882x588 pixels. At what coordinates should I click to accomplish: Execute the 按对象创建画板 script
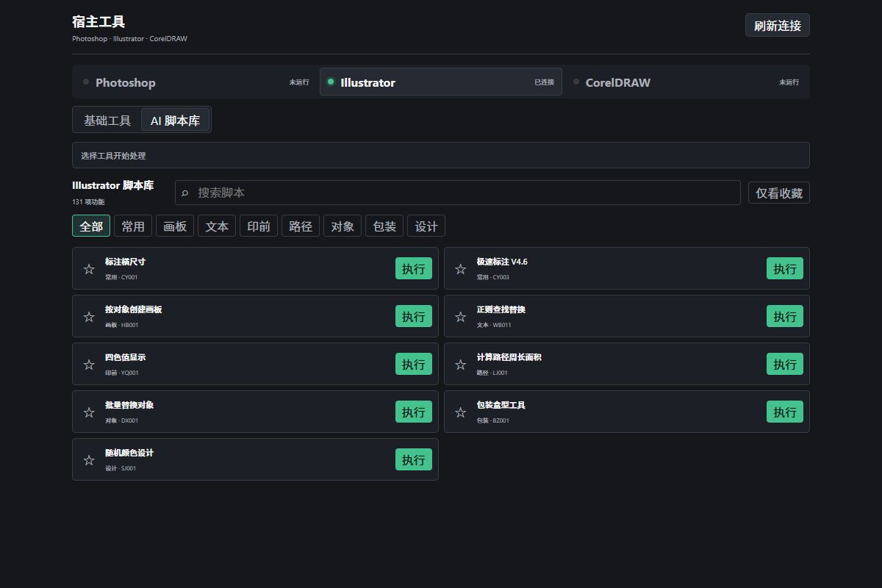pos(414,316)
